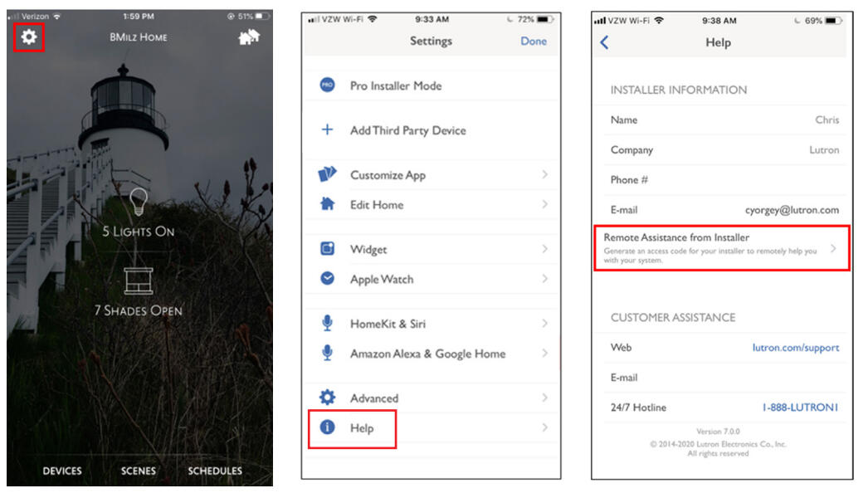Screen dimensions: 868x493
Task: Tap the Customize App cards icon
Action: (327, 174)
